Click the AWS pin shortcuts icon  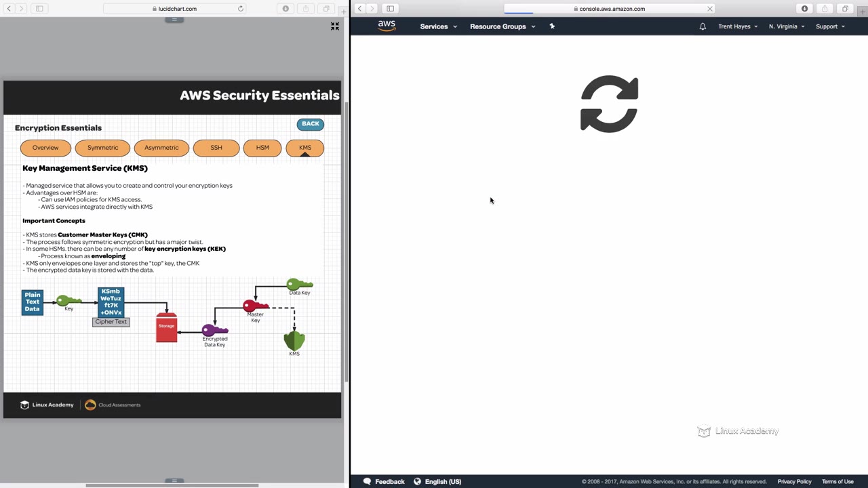[x=552, y=26]
